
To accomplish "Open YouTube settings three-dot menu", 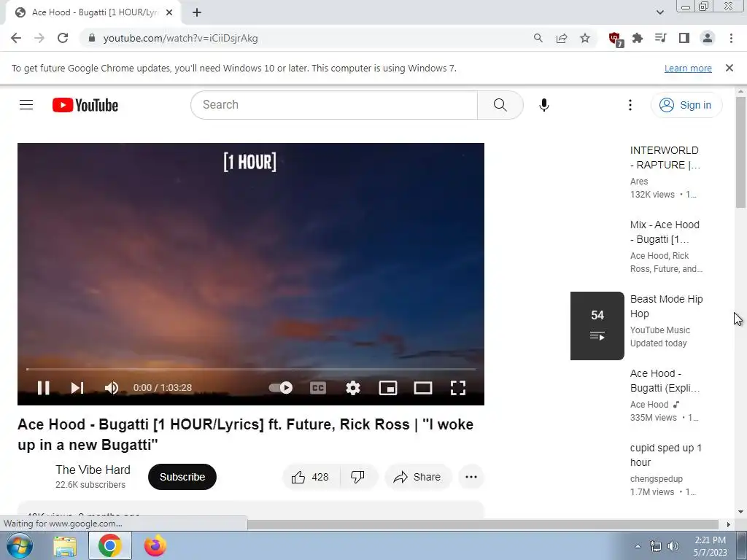I will point(630,105).
